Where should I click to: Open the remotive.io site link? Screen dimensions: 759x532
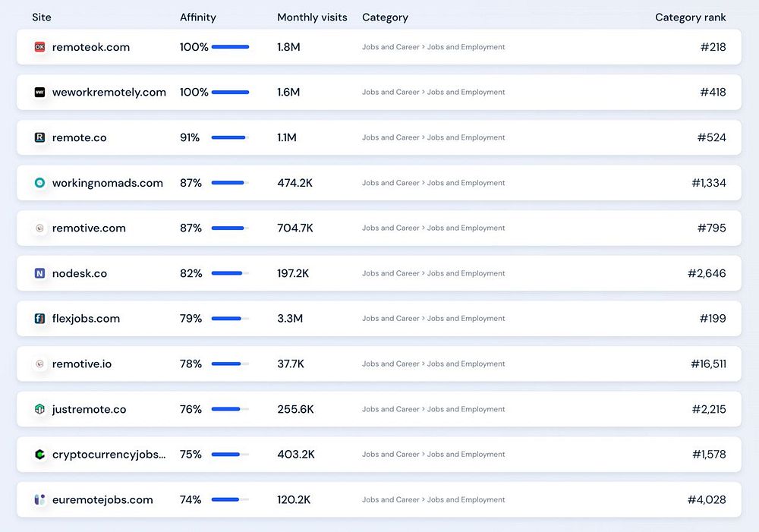point(82,364)
